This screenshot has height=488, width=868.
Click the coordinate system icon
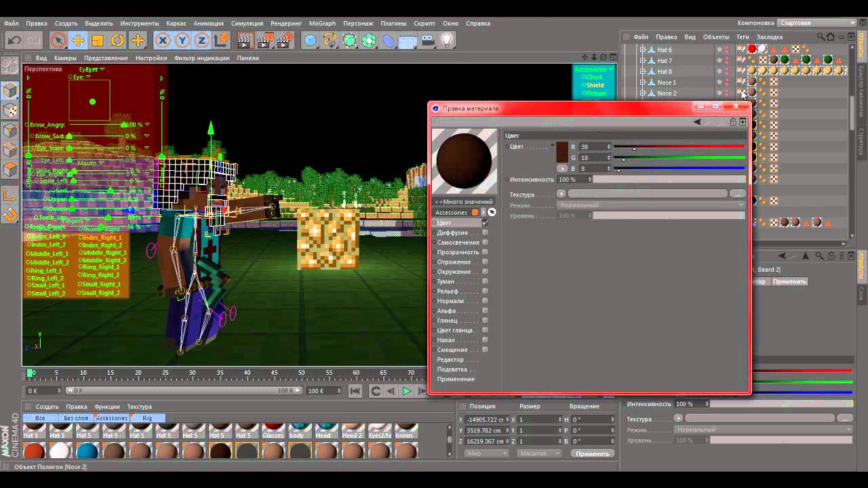(x=222, y=40)
